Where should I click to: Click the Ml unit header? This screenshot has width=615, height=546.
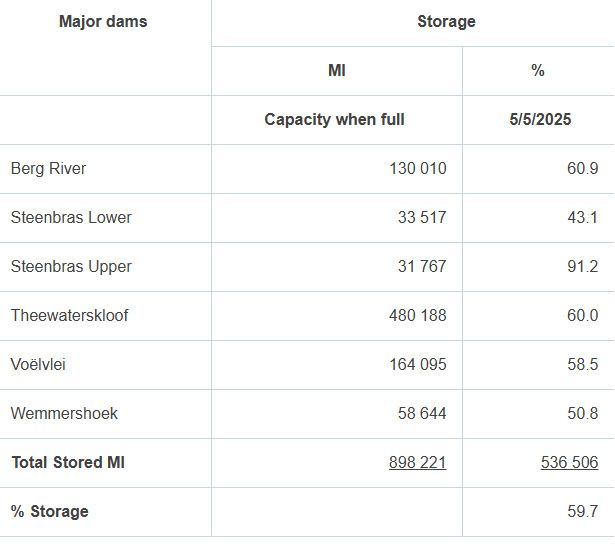(337, 70)
